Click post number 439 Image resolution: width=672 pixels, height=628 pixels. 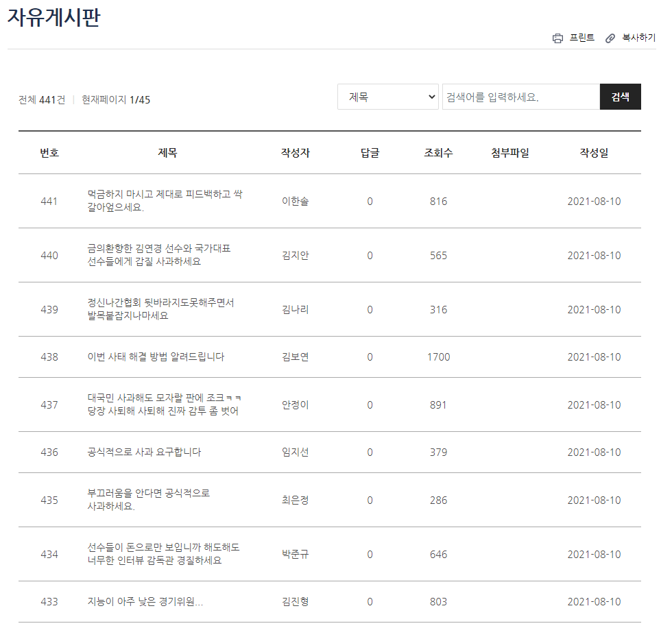click(x=49, y=309)
